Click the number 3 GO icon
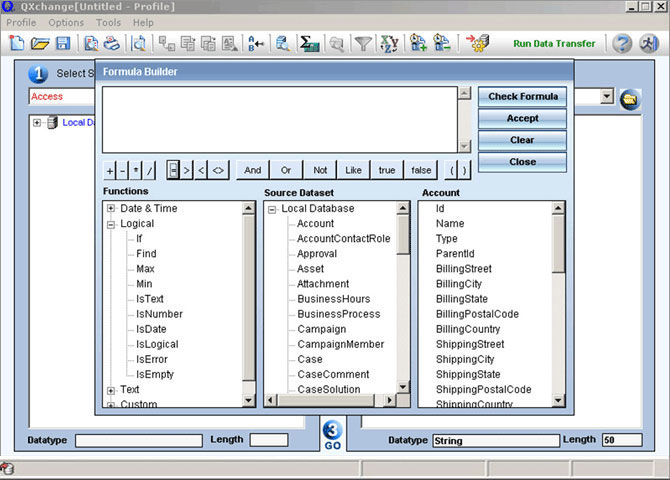 [332, 435]
